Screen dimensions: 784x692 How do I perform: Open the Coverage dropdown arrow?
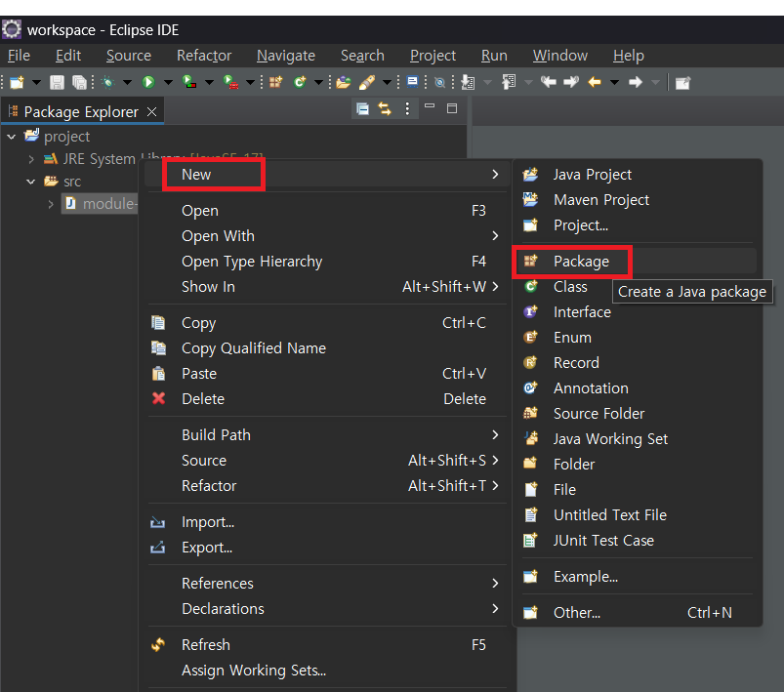pyautogui.click(x=210, y=83)
